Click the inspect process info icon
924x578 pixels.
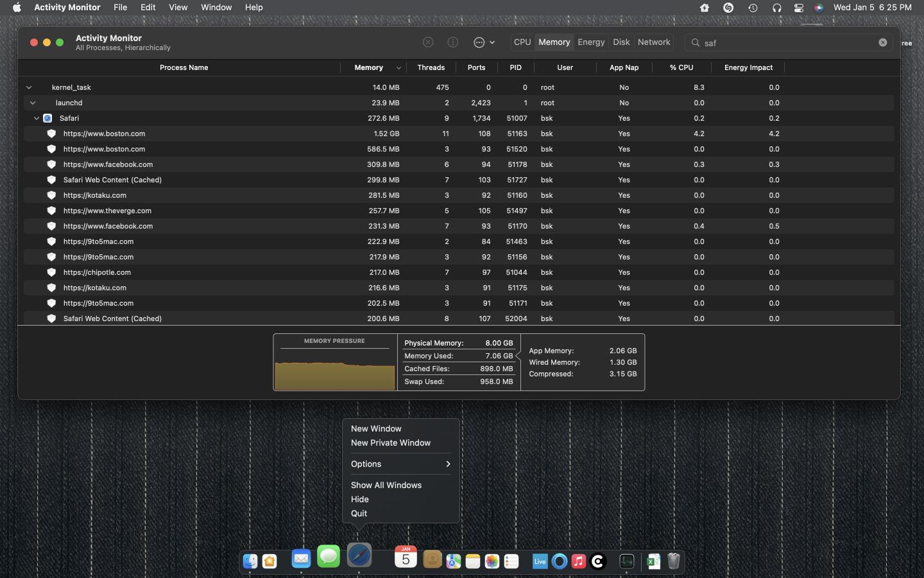[453, 42]
